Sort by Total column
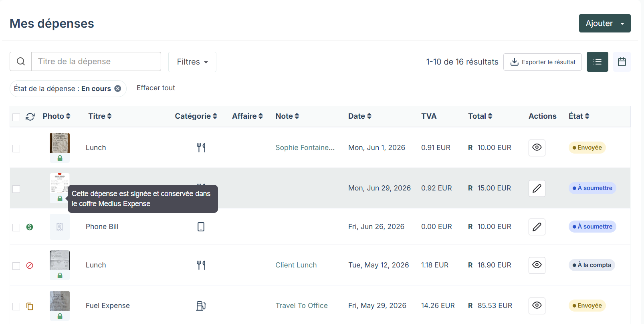The height and width of the screenshot is (324, 644). 480,116
